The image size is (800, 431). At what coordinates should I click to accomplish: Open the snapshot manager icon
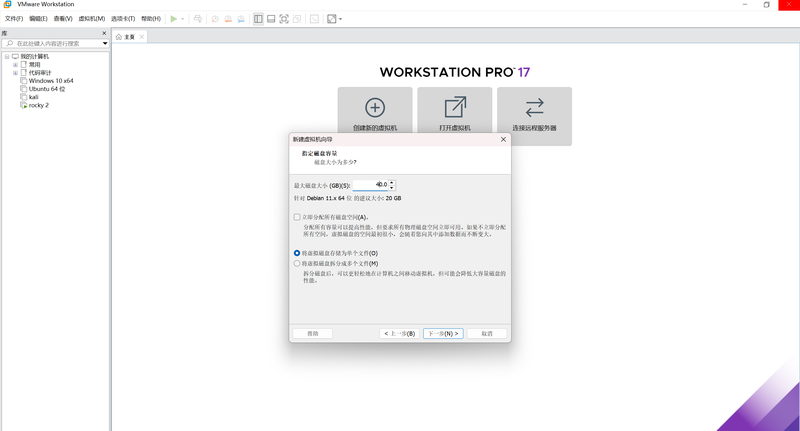[x=241, y=19]
